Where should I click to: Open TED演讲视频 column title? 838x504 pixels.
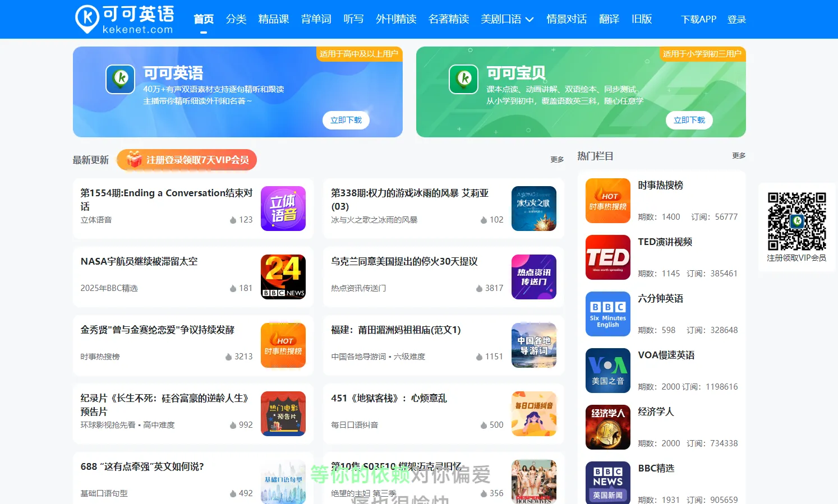click(665, 242)
